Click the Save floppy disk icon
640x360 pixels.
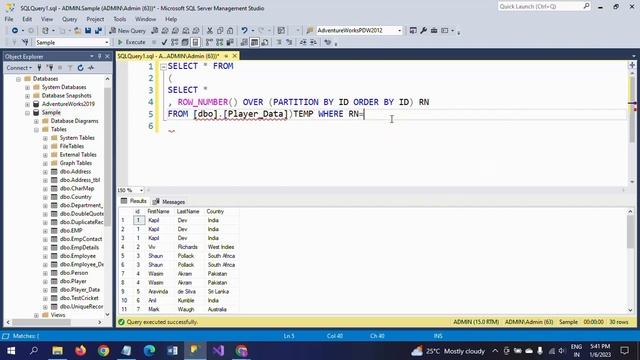[x=88, y=31]
